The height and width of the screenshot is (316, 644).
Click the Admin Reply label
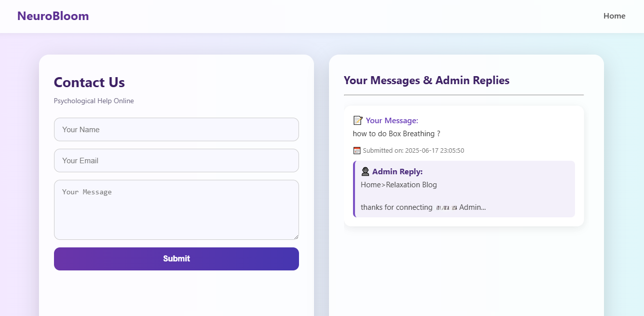click(x=397, y=172)
